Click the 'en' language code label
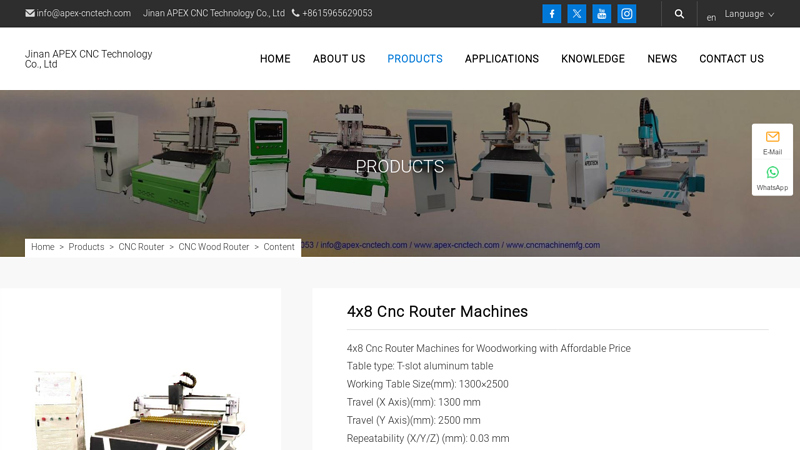 [x=711, y=18]
